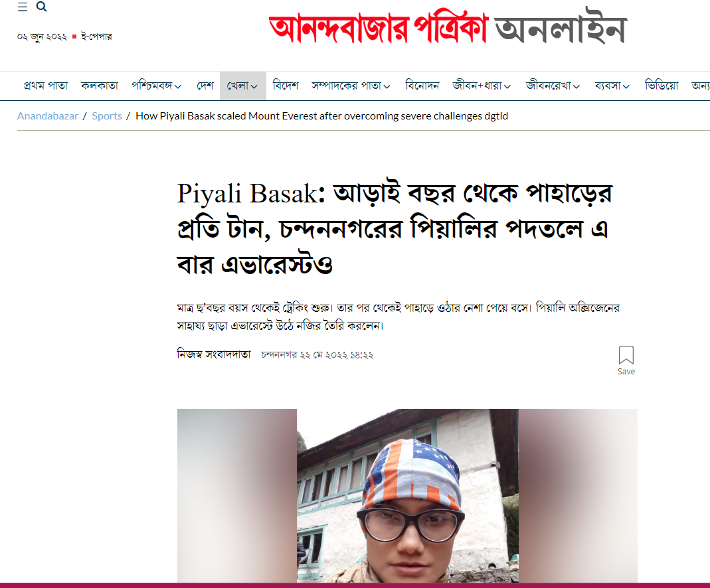Expand the জীবনরেখা dropdown menu
Screen dimensions: 710x588
point(553,86)
